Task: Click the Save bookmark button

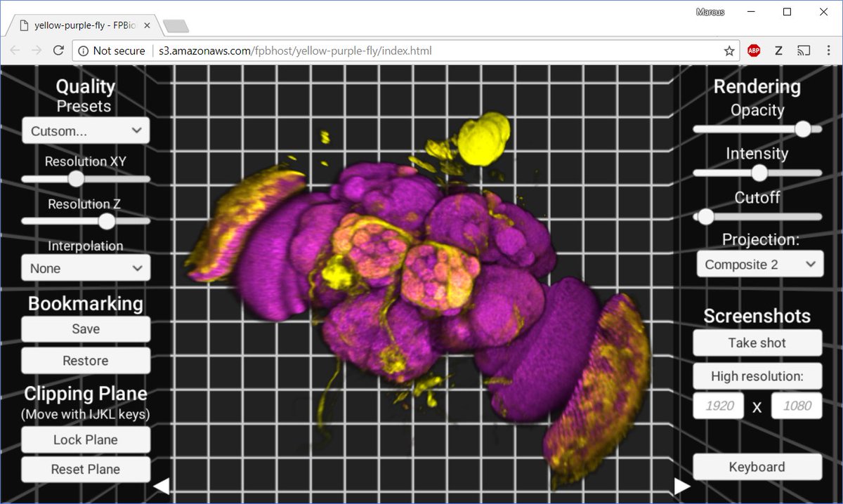Action: (86, 329)
